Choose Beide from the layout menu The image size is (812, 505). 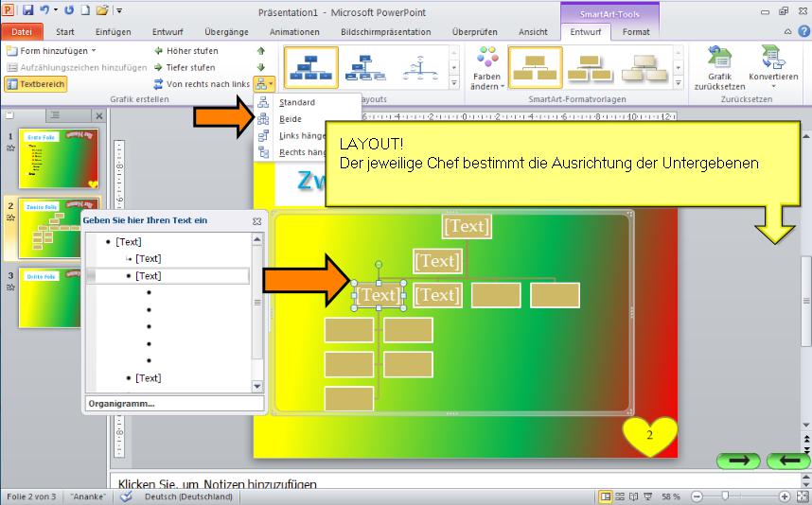point(291,119)
